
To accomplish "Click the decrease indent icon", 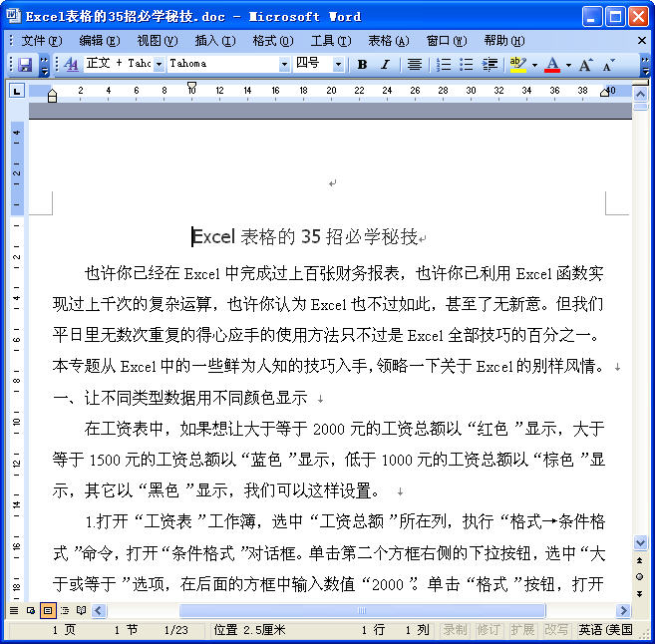I will [490, 64].
